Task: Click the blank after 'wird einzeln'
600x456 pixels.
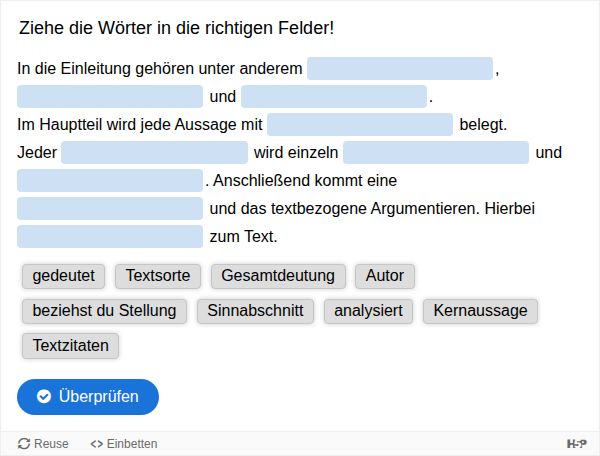Action: click(436, 153)
